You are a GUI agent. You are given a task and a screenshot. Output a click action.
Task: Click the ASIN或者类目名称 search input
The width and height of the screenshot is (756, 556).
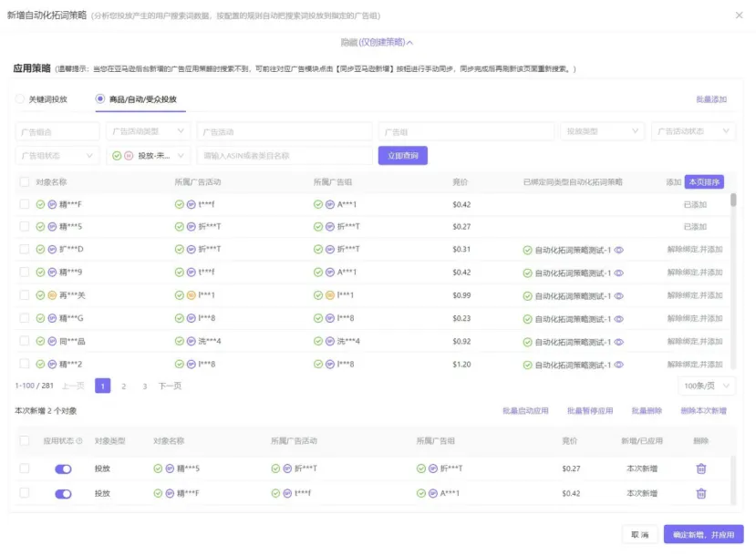pyautogui.click(x=285, y=156)
